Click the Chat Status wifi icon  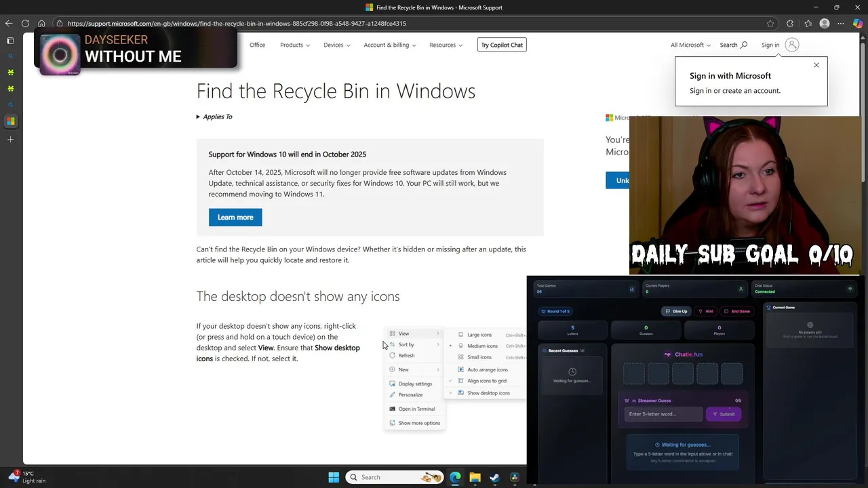tap(850, 289)
